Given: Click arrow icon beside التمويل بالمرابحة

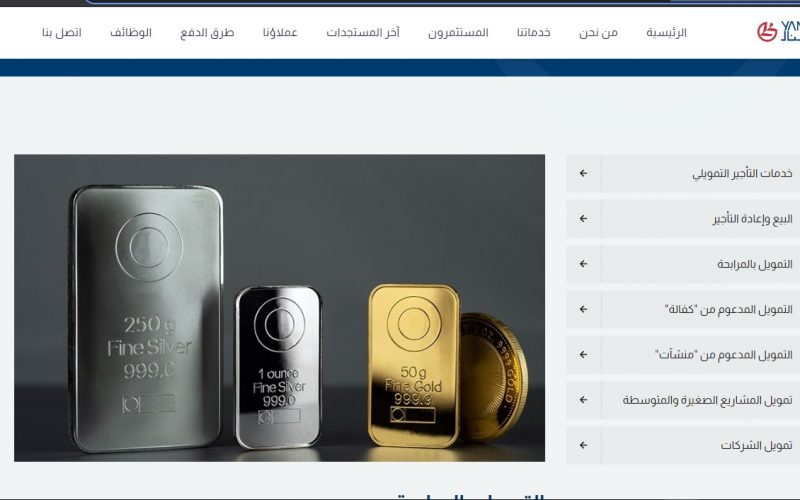Looking at the screenshot, I should (583, 264).
